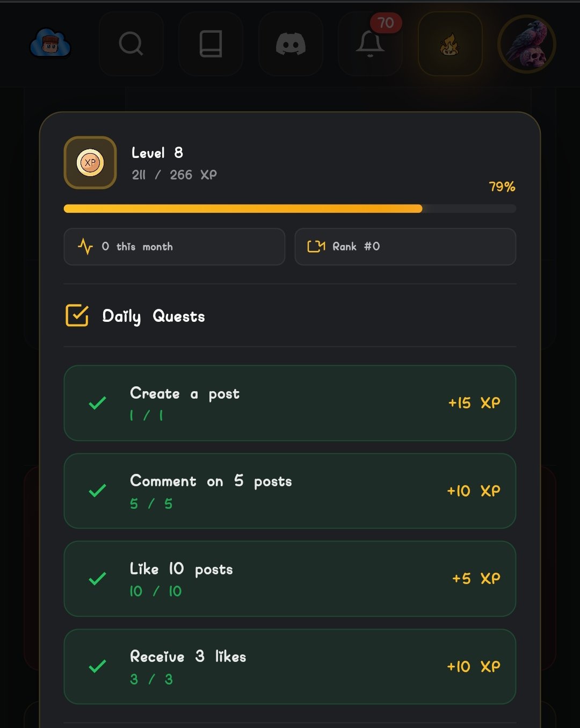Click the XP progress bar

tap(289, 208)
